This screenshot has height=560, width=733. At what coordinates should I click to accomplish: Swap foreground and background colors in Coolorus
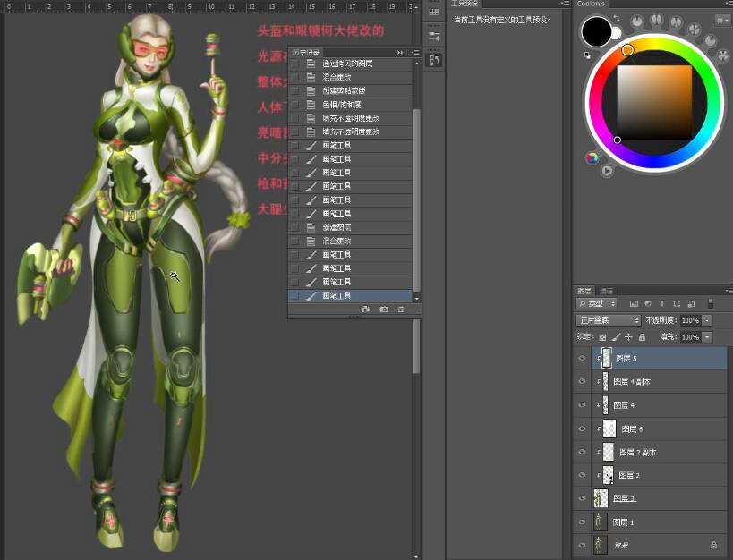pos(617,19)
